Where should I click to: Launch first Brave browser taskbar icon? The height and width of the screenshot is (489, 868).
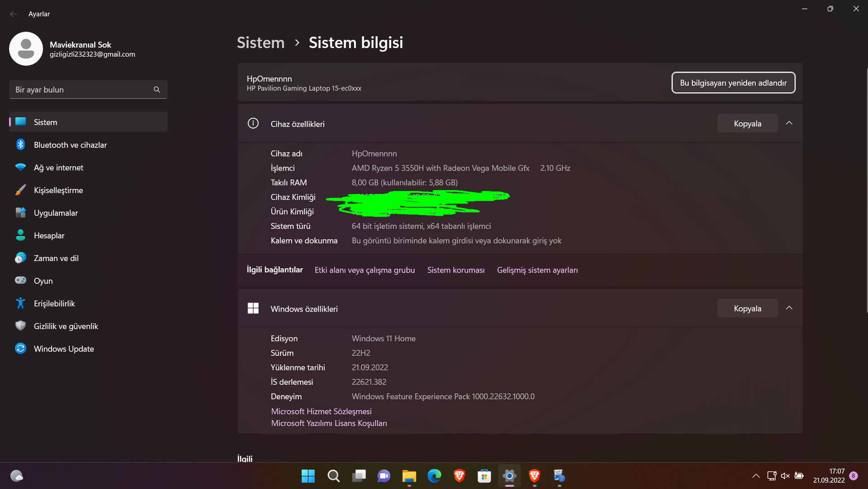[460, 476]
